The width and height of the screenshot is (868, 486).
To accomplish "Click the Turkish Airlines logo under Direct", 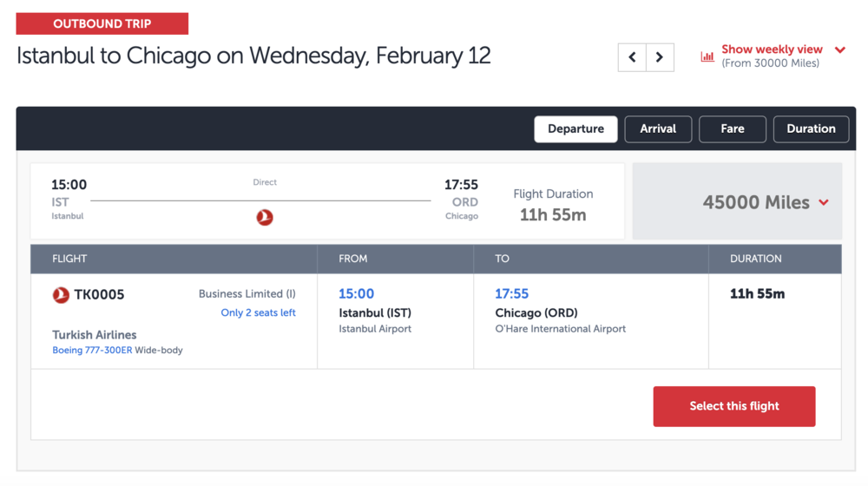I will 265,217.
